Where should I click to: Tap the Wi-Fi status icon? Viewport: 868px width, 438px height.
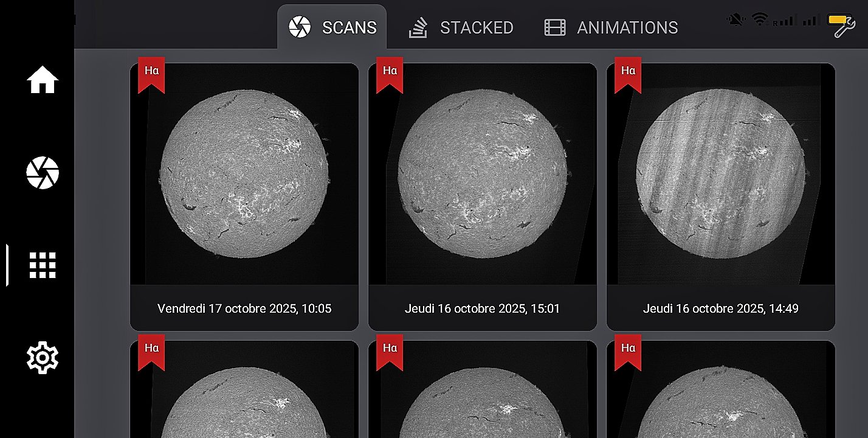(759, 19)
